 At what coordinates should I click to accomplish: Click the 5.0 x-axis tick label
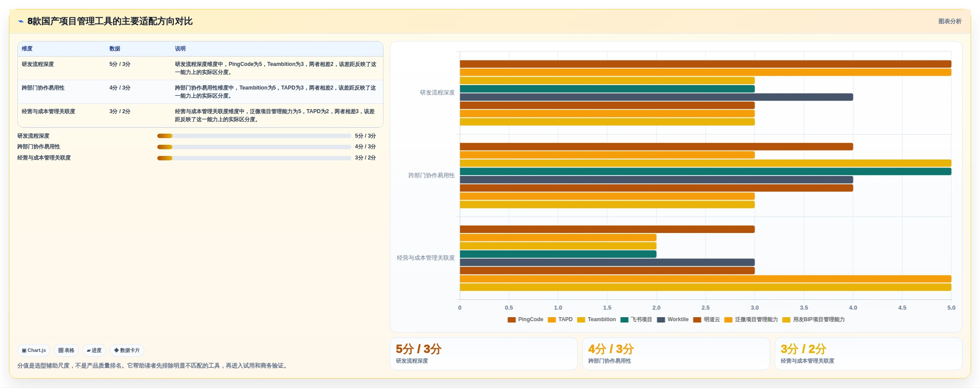coord(951,308)
